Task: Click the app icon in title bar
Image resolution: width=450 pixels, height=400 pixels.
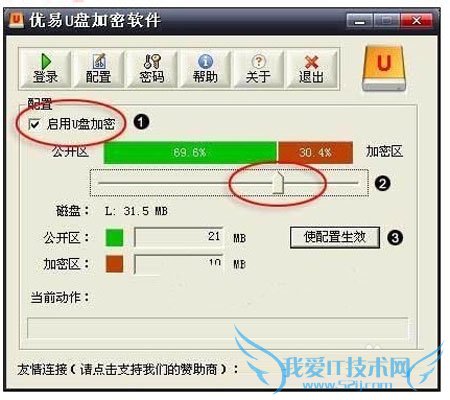Action: click(x=16, y=20)
